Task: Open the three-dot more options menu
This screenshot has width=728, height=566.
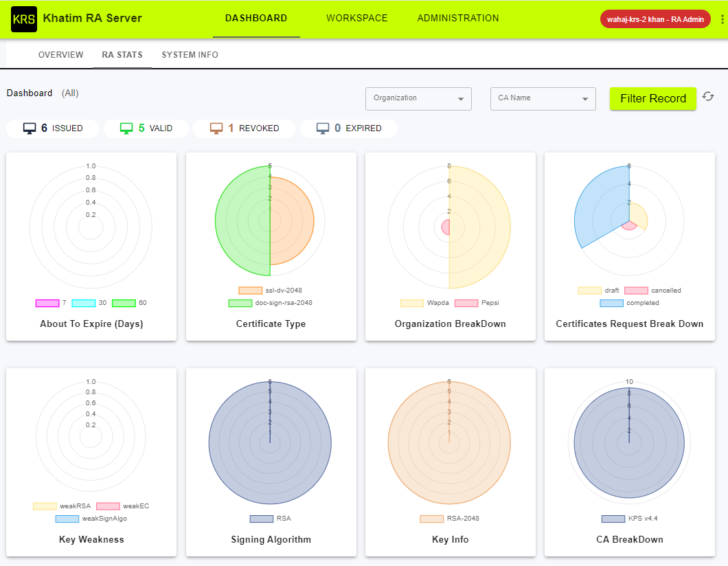Action: point(722,19)
